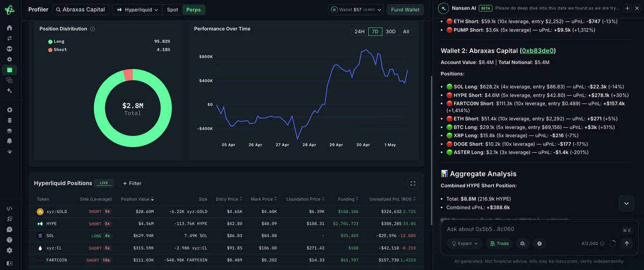The image size is (644, 270).
Task: Open the database stack icon in the sidebar
Action: 10,120
